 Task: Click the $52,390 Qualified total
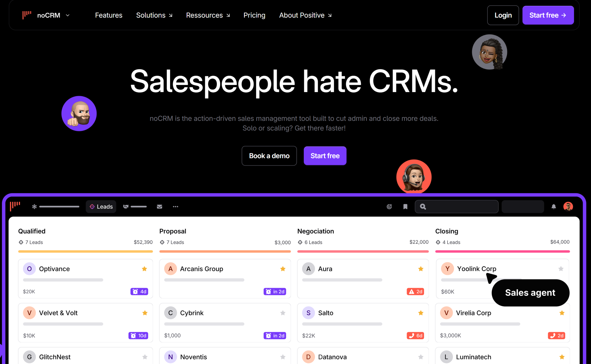pyautogui.click(x=143, y=242)
